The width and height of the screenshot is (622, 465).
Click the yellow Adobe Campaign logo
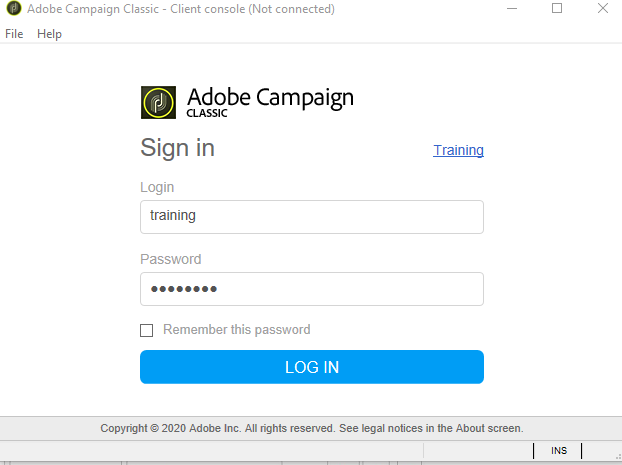[x=157, y=102]
